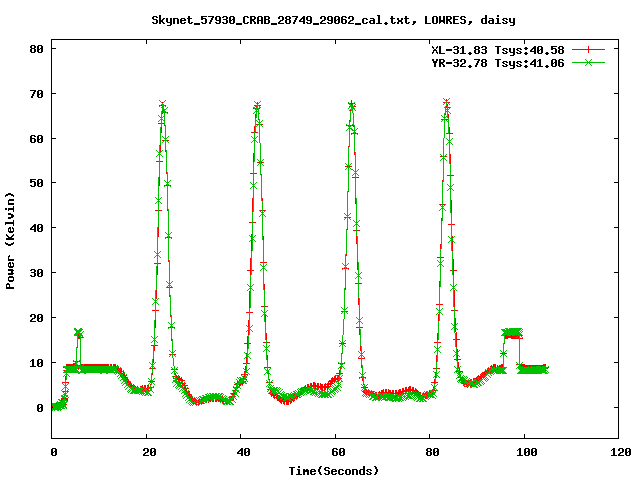This screenshot has height=480, width=640.
Task: Select legend entry YR-32.78 Tsys:41.06
Action: tap(498, 63)
